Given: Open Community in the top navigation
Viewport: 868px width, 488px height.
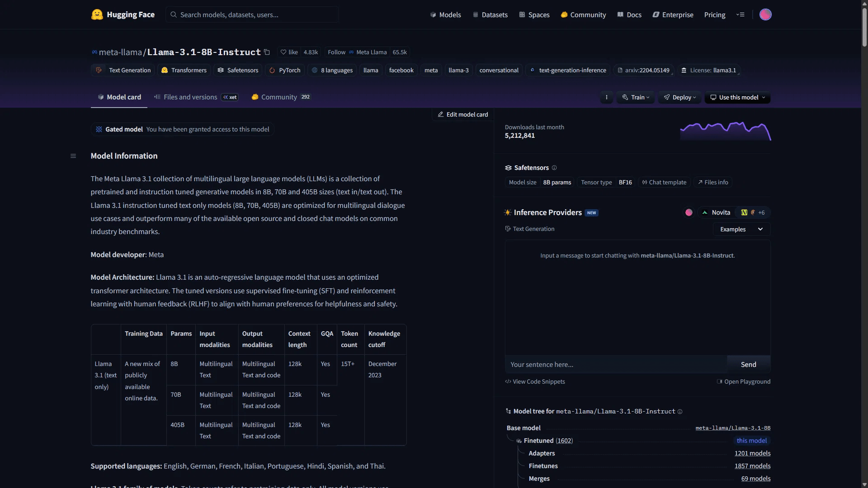Looking at the screenshot, I should tap(583, 14).
